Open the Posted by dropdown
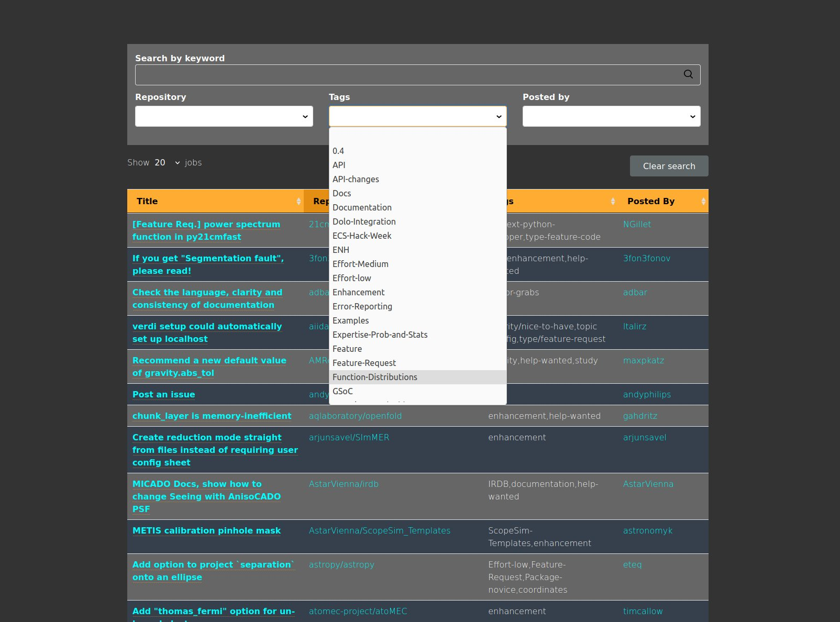840x622 pixels. coord(611,116)
